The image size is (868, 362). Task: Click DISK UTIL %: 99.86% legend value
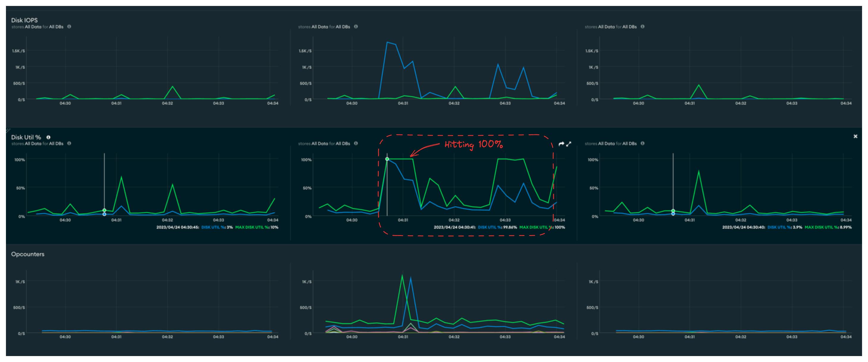pyautogui.click(x=497, y=227)
